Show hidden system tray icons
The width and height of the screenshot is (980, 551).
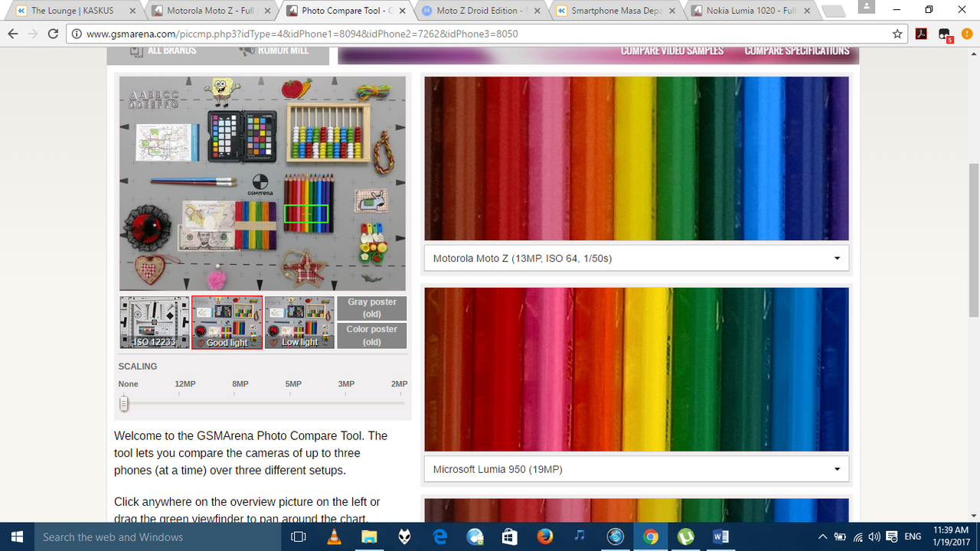(822, 537)
